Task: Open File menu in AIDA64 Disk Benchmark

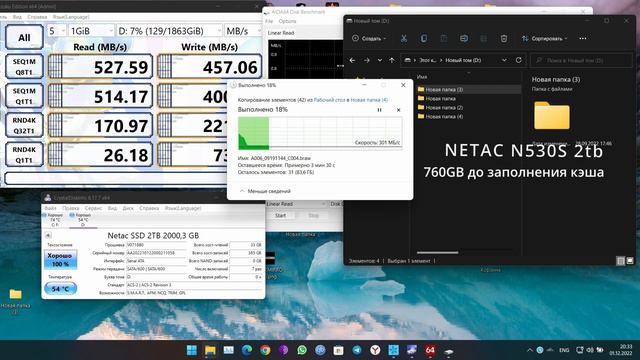Action: click(x=269, y=21)
